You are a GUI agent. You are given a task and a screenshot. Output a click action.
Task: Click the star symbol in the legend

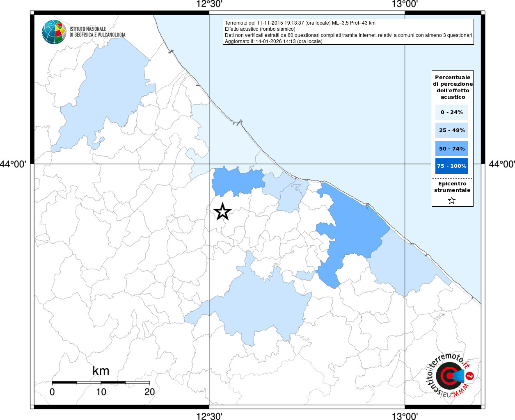pyautogui.click(x=452, y=201)
